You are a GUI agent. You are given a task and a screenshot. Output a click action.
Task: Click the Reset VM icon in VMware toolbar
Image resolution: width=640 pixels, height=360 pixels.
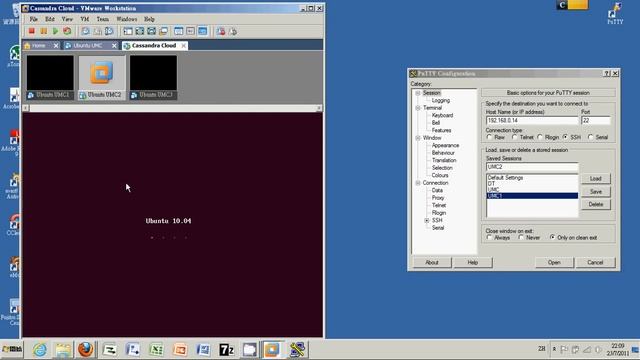[67, 31]
